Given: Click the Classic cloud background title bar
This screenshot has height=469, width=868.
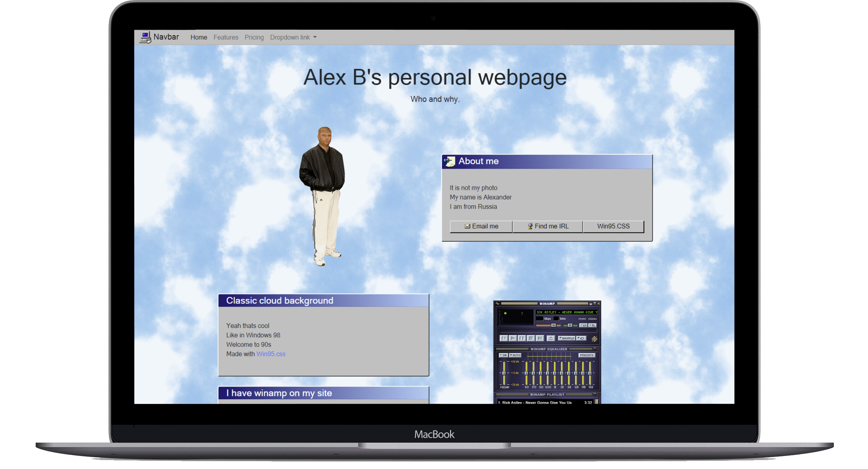Looking at the screenshot, I should [x=324, y=300].
